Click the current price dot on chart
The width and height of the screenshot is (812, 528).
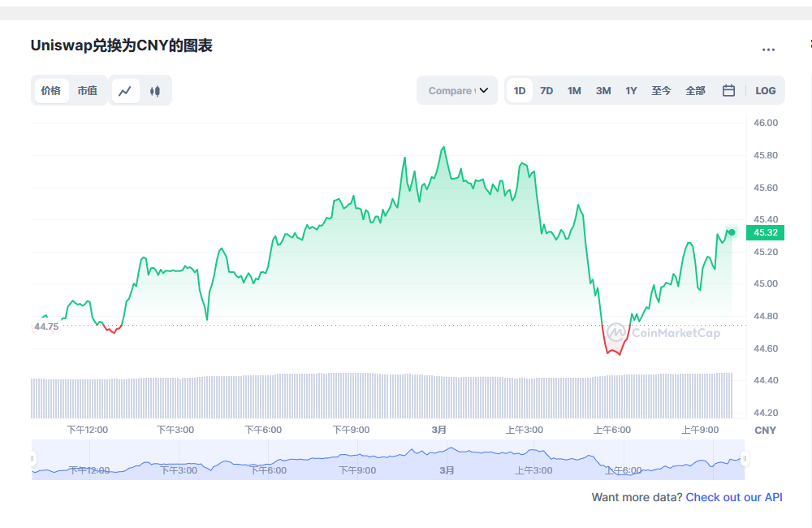click(x=732, y=232)
